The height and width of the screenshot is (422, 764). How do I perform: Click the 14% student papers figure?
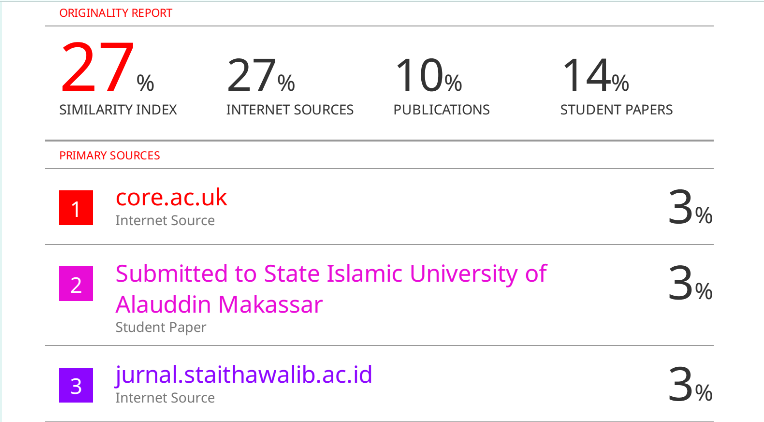click(x=595, y=76)
